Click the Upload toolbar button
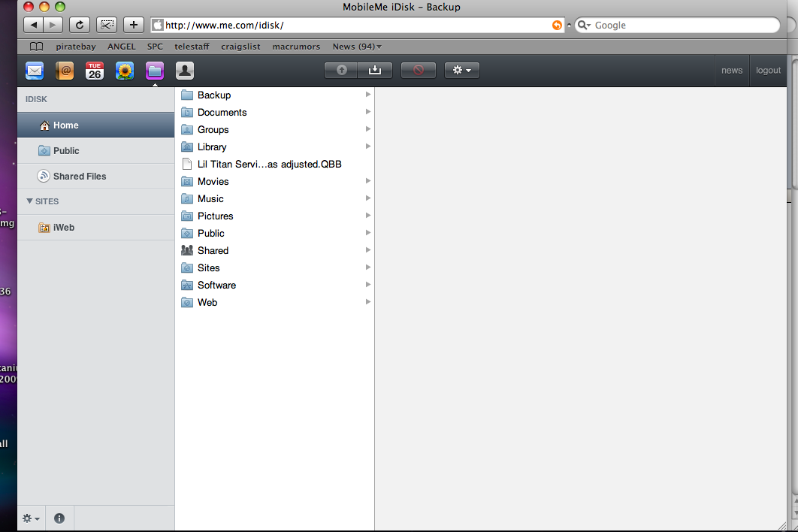Image resolution: width=798 pixels, height=532 pixels. pos(341,70)
